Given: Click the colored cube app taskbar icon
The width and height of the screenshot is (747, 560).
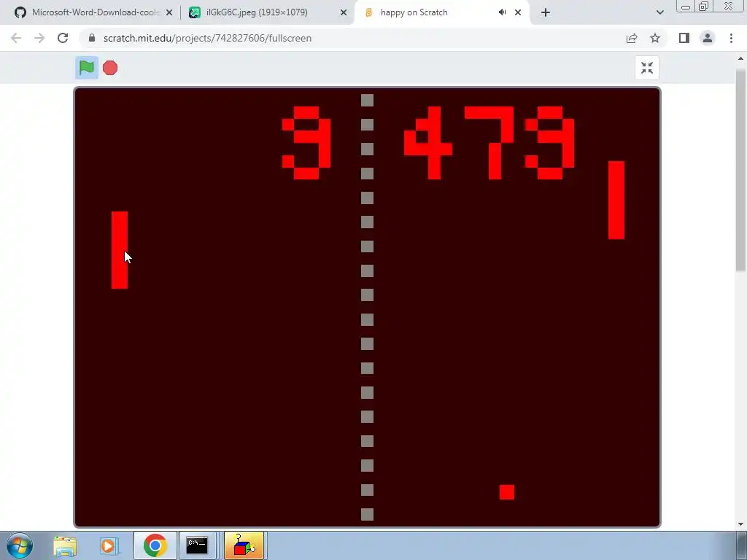Looking at the screenshot, I should point(244,545).
